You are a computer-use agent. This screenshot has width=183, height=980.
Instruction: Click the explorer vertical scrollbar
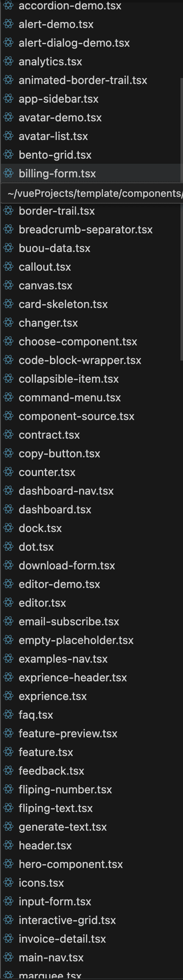(x=182, y=218)
